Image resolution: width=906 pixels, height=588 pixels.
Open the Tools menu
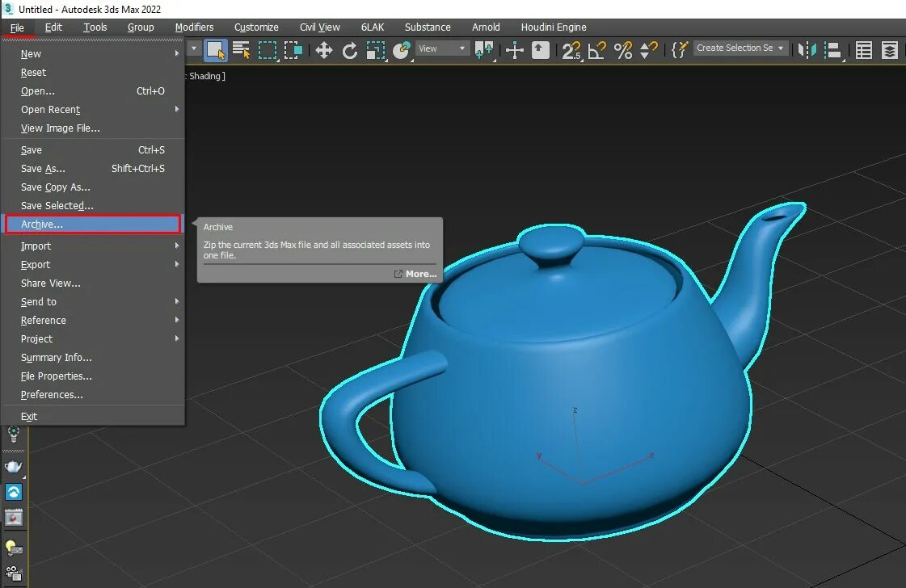tap(95, 27)
